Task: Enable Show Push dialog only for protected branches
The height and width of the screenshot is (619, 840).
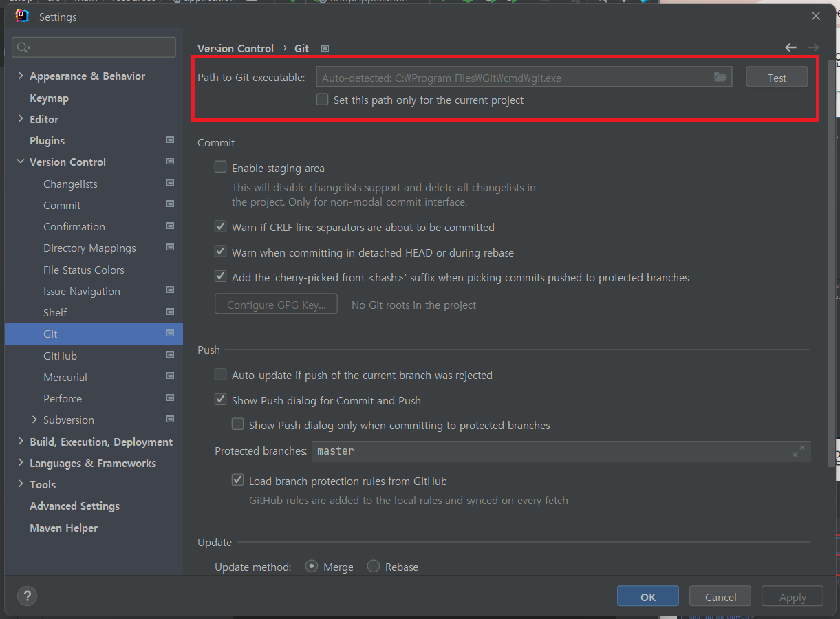Action: pyautogui.click(x=237, y=424)
